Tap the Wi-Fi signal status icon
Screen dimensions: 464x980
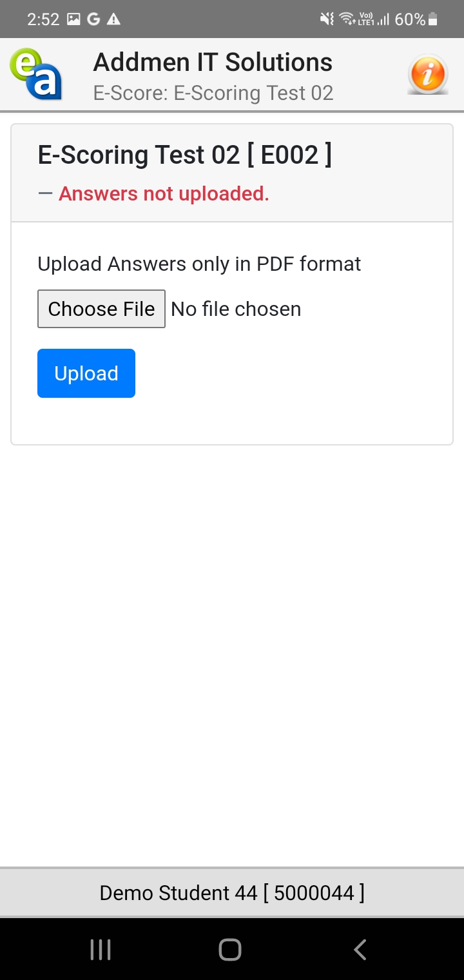(348, 19)
